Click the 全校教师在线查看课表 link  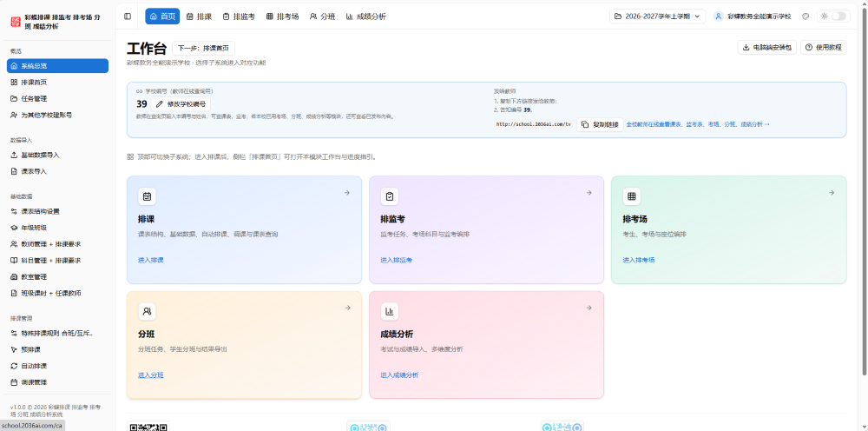point(698,124)
